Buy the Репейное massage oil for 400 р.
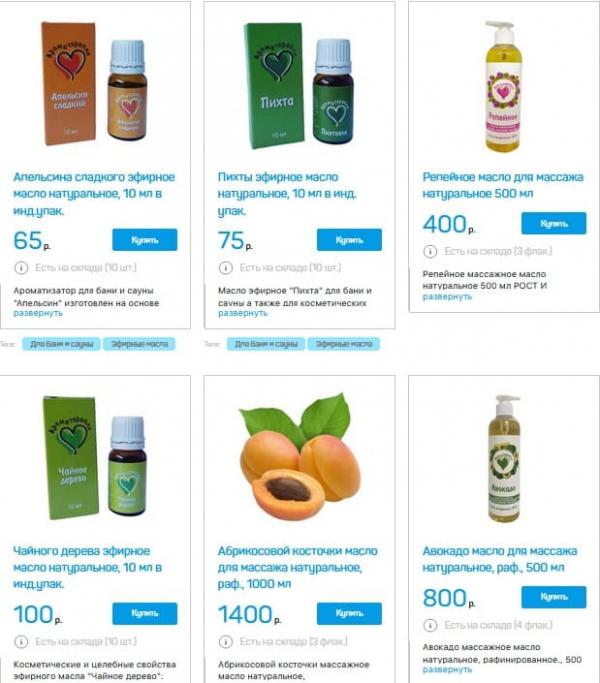This screenshot has height=683, width=600. pyautogui.click(x=554, y=223)
